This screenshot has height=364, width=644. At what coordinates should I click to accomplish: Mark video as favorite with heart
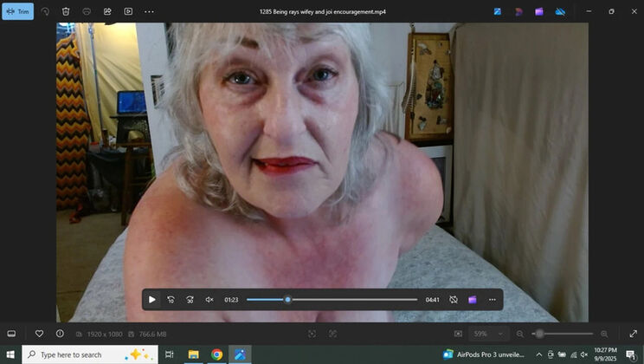tap(39, 334)
